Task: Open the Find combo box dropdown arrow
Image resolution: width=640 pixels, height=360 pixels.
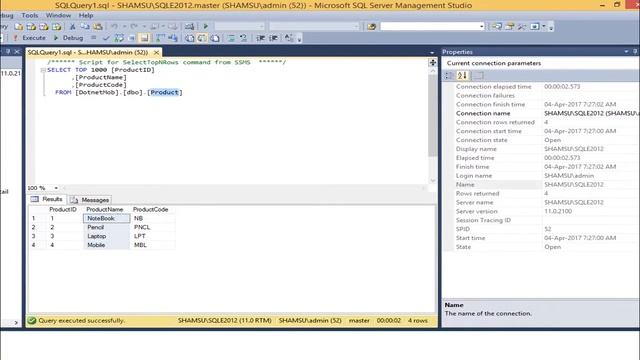Action: coord(482,27)
